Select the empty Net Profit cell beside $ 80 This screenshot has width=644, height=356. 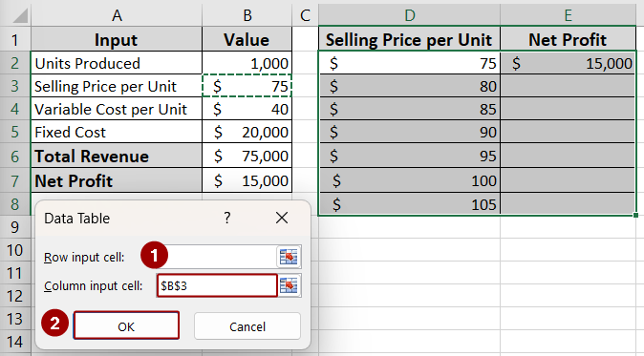point(568,86)
